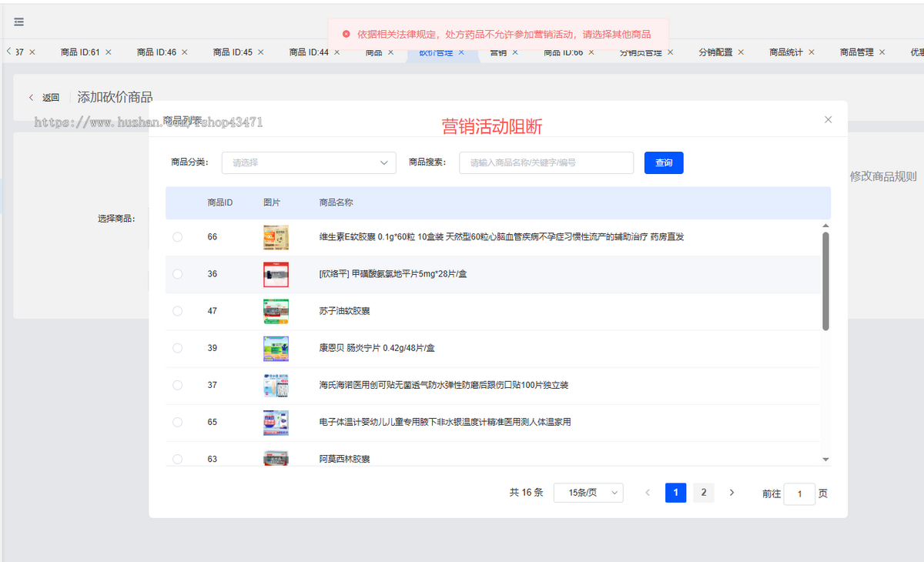Viewport: 924px width, 562px height.
Task: Collapse the sidebar with the hamburger icon
Action: point(18,22)
